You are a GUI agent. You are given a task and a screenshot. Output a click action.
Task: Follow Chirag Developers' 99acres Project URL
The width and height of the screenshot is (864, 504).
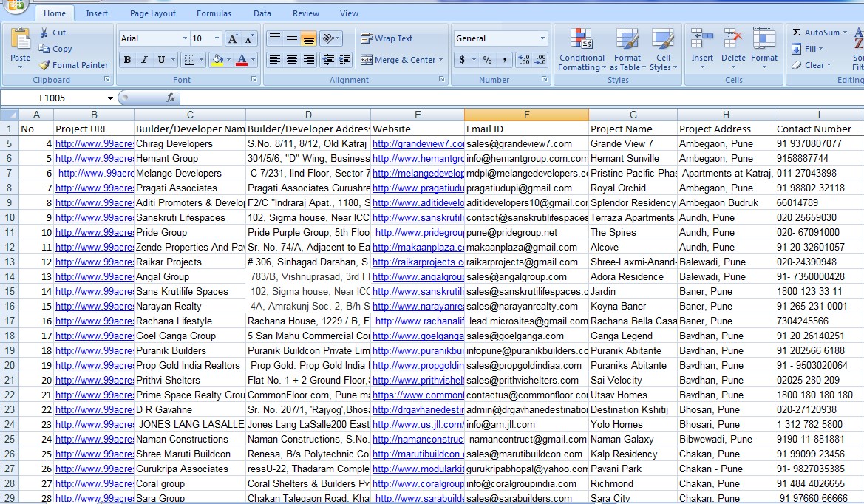[x=94, y=144]
